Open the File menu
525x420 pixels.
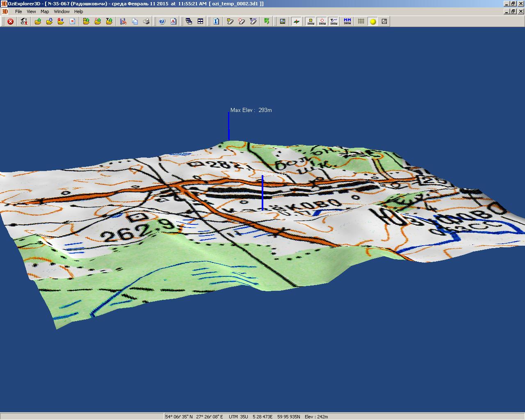[18, 11]
